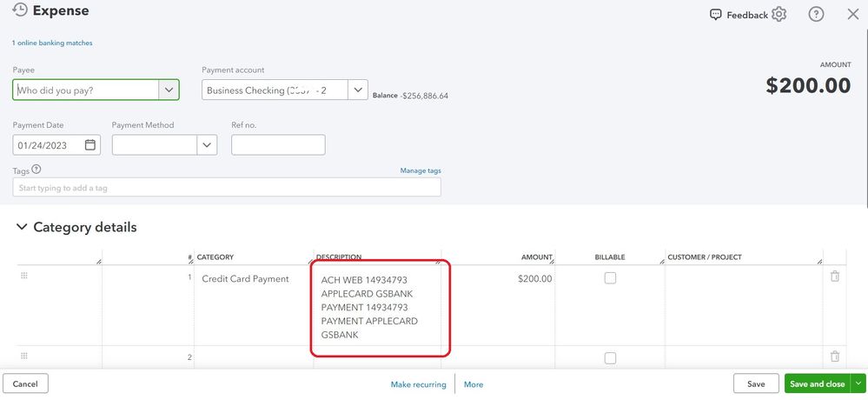Click the $200.00 amount cell in row 1
868x400 pixels.
point(498,305)
